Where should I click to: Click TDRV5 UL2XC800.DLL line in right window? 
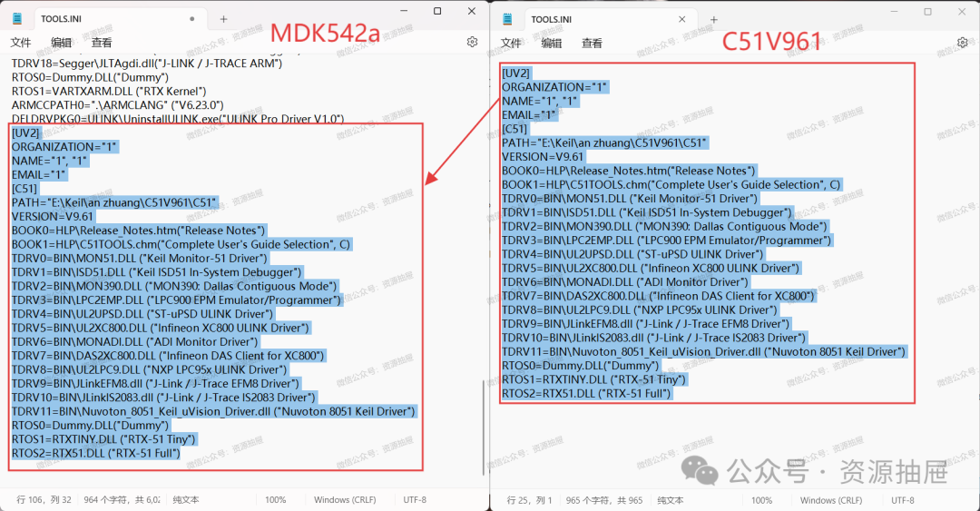pos(651,268)
